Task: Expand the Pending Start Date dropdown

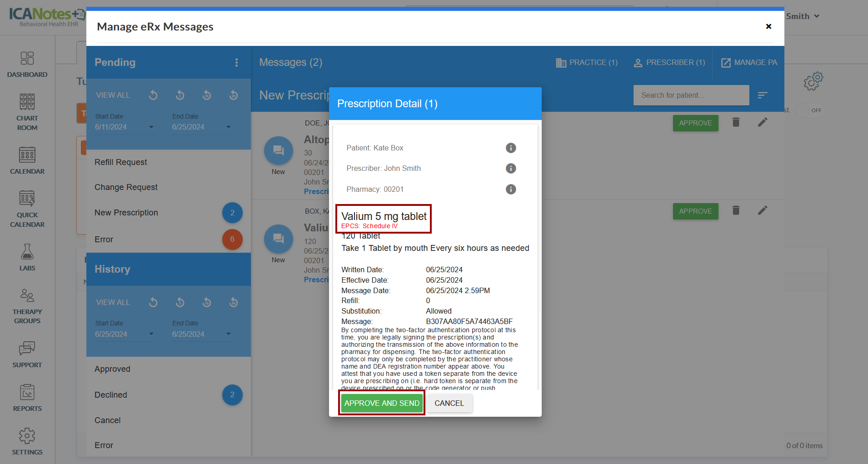Action: point(151,127)
